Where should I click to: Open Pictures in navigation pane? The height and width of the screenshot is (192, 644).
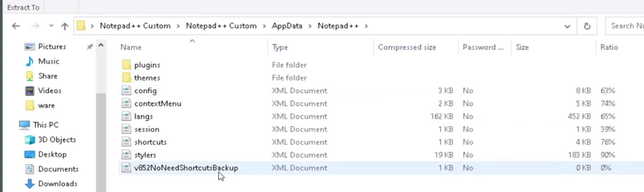click(52, 47)
